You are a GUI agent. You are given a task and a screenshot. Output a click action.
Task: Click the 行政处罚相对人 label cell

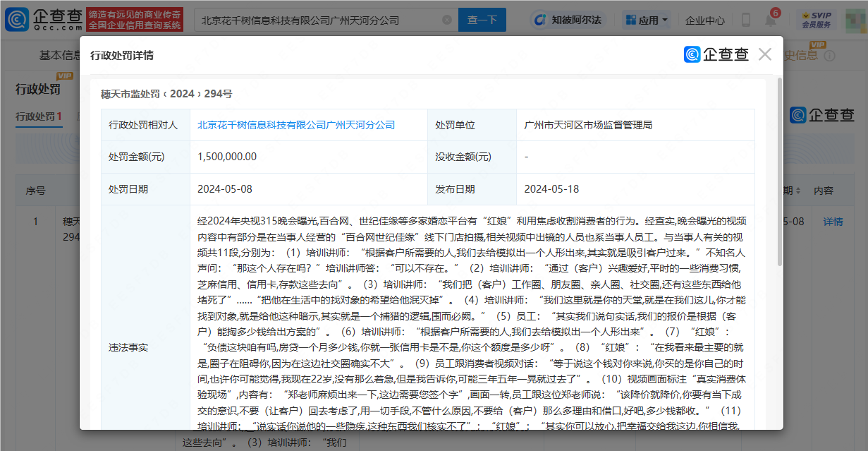click(145, 125)
